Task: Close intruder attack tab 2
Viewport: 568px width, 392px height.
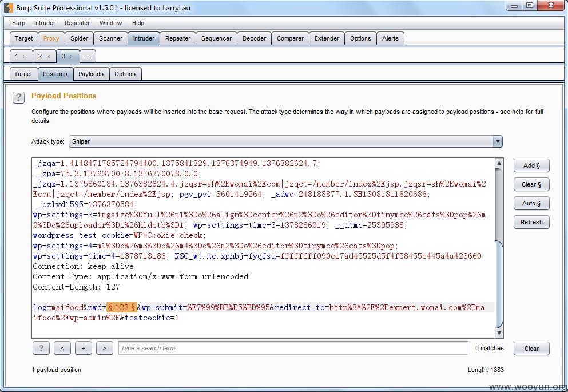Action: tap(48, 56)
